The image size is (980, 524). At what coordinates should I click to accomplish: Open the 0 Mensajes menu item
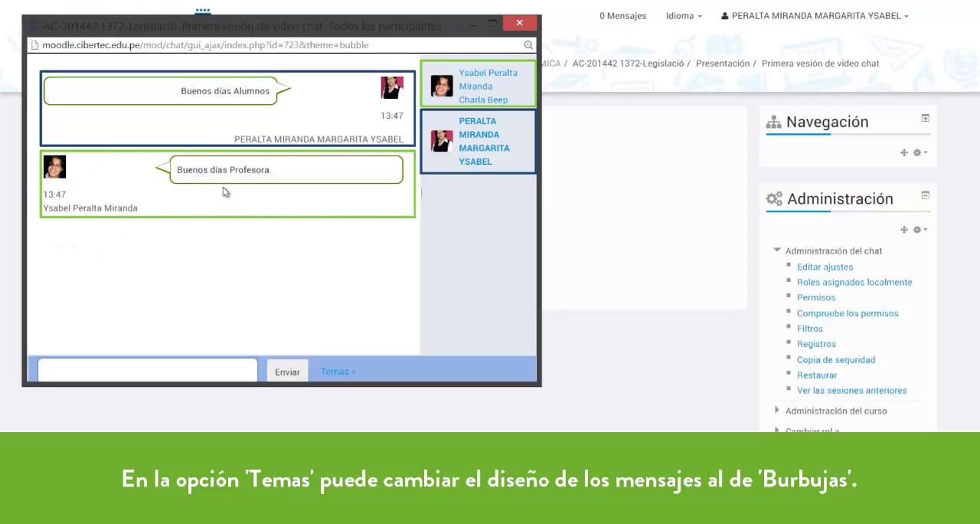pyautogui.click(x=622, y=15)
